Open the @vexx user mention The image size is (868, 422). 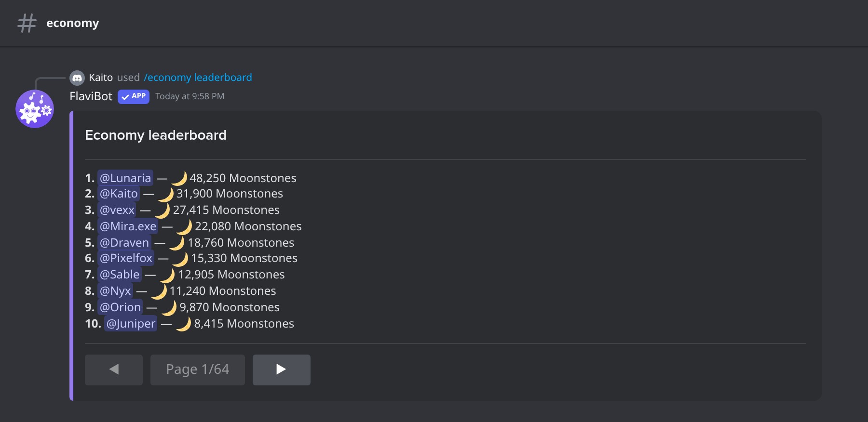click(x=117, y=210)
